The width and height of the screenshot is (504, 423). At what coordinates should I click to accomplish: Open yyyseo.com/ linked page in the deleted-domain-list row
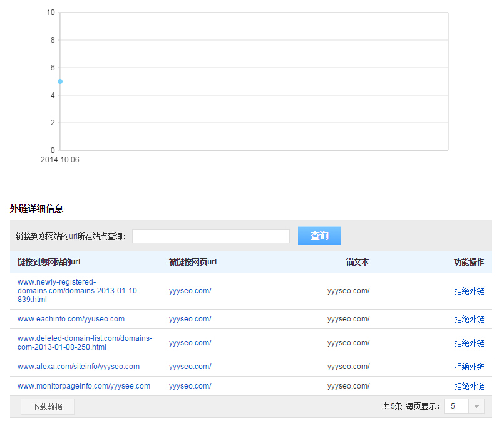click(190, 343)
